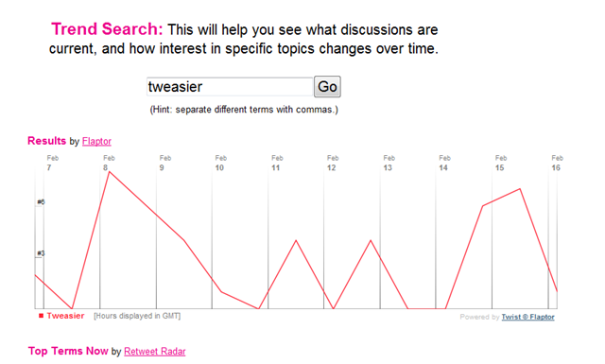Focus the tweasier search input field
This screenshot has height=364, width=605.
pos(230,86)
